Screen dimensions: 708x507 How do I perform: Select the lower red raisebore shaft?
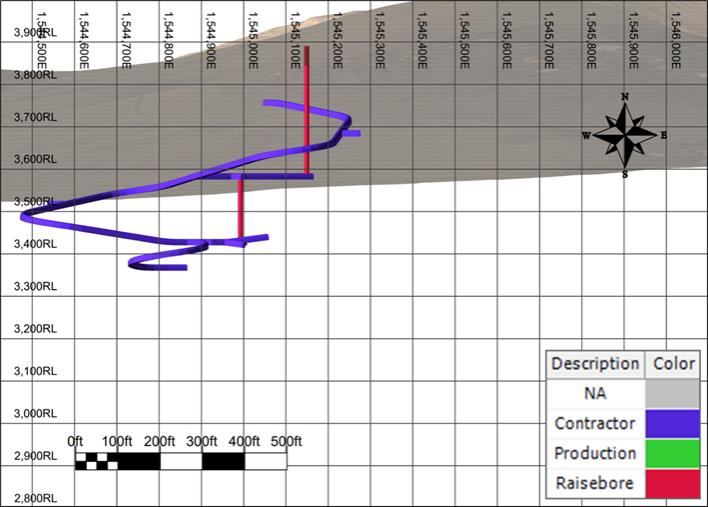pos(241,208)
